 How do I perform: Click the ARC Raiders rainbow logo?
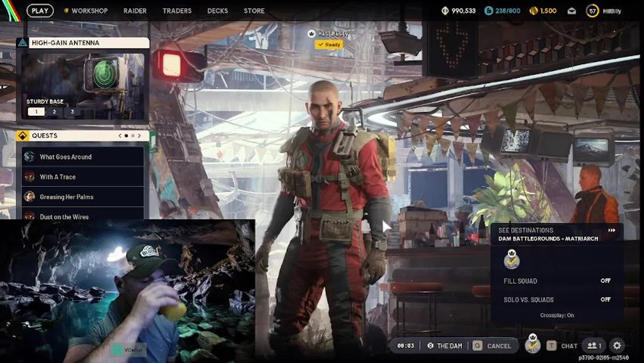click(x=10, y=10)
